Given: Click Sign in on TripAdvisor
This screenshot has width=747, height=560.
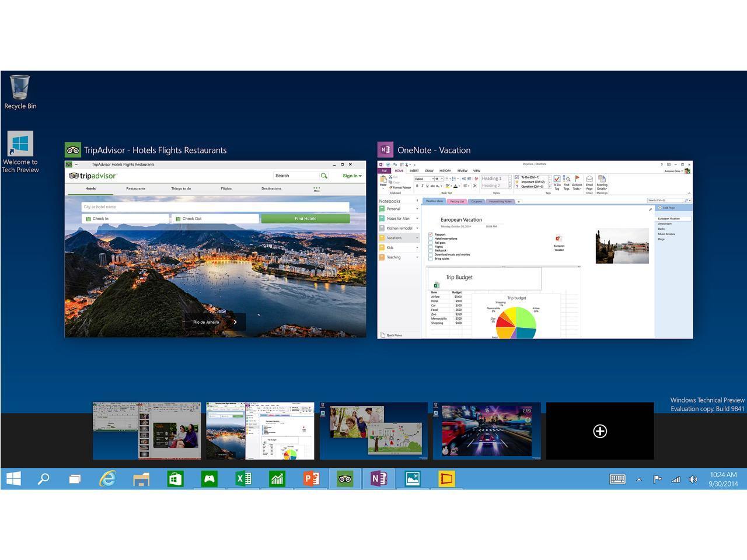Looking at the screenshot, I should pos(351,176).
